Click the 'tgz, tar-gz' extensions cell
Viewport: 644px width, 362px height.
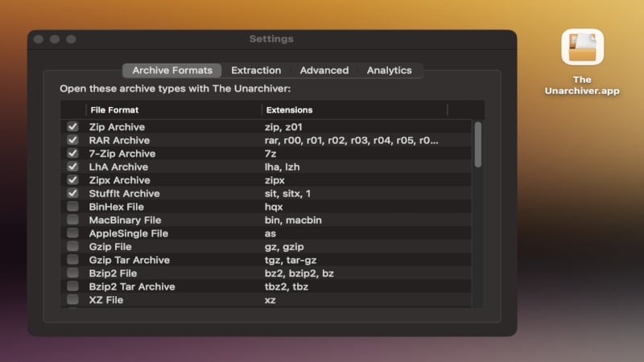click(x=291, y=260)
